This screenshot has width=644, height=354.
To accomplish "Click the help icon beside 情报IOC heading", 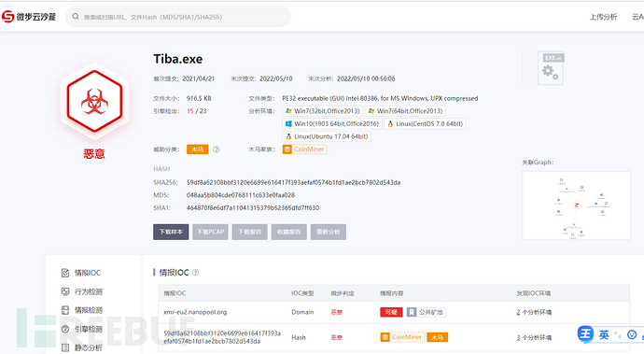I will [195, 272].
